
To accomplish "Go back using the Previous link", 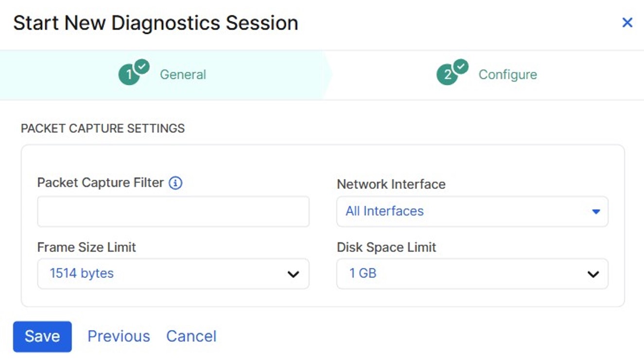I will coord(119,336).
